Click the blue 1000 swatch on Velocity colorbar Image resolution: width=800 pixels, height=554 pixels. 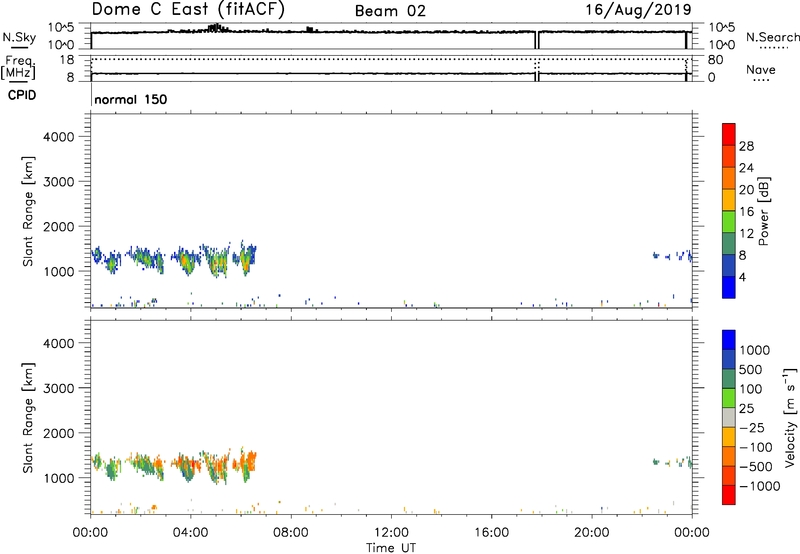point(729,340)
